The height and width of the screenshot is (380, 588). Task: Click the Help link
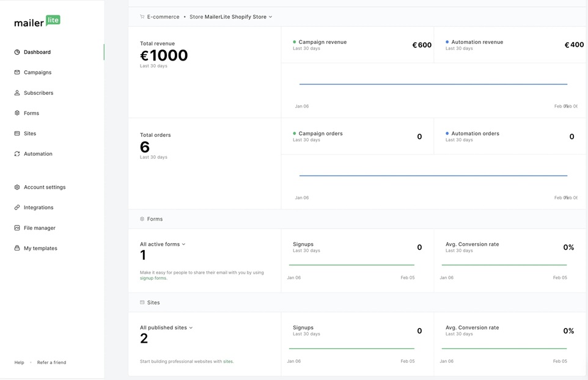pyautogui.click(x=19, y=362)
